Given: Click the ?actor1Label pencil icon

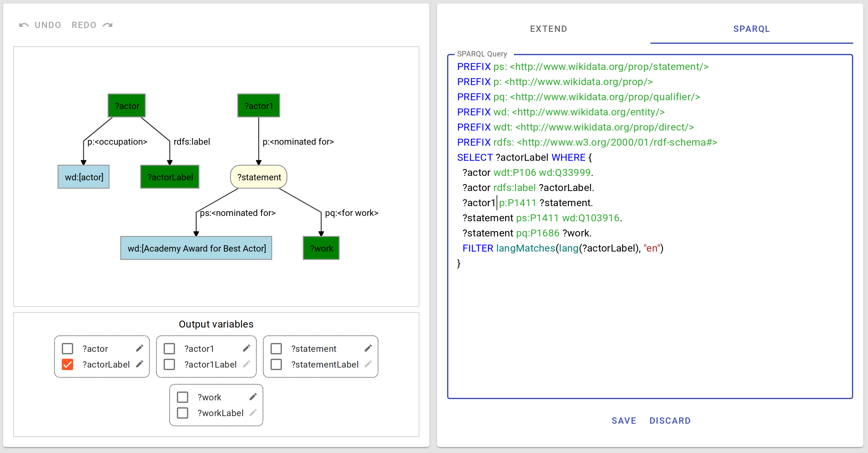Looking at the screenshot, I should (x=246, y=364).
